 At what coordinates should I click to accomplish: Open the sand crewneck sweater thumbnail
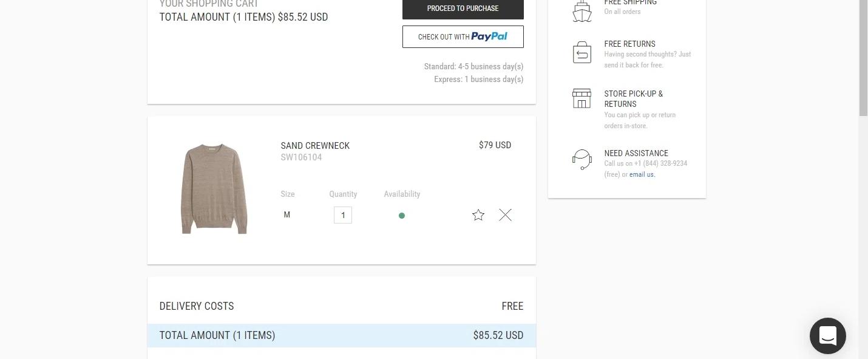click(214, 189)
